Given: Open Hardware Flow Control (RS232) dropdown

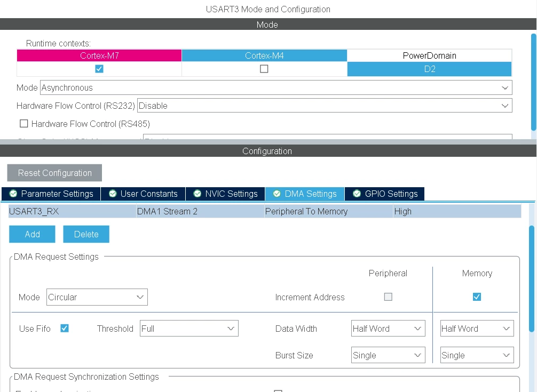Looking at the screenshot, I should coord(325,106).
